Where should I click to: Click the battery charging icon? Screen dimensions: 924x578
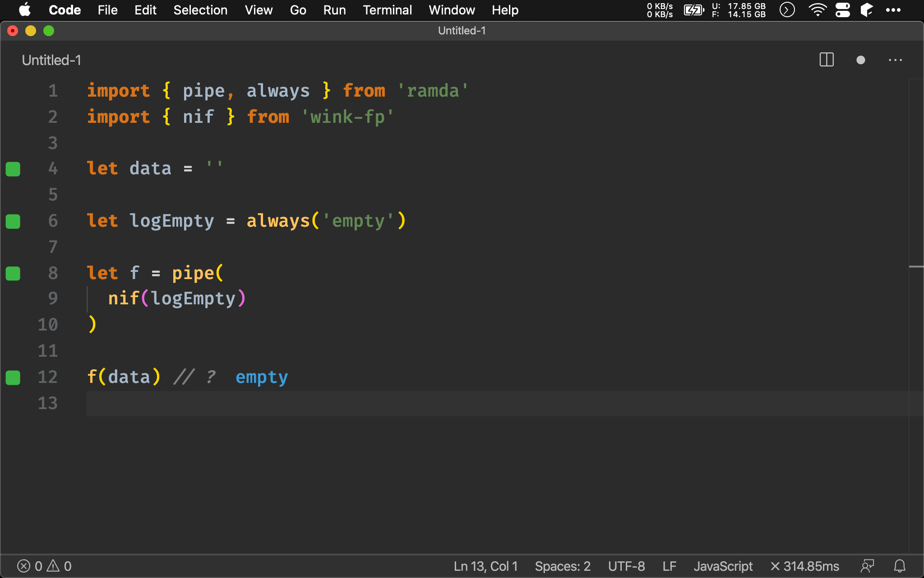[693, 10]
